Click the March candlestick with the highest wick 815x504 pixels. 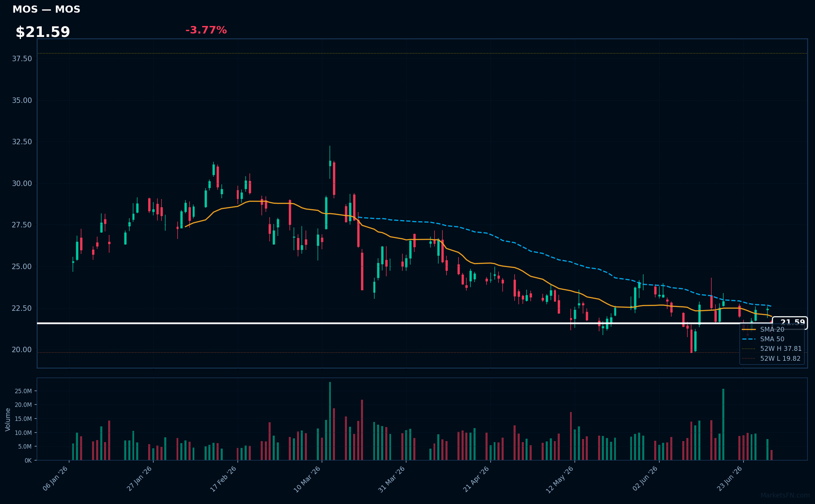click(330, 162)
